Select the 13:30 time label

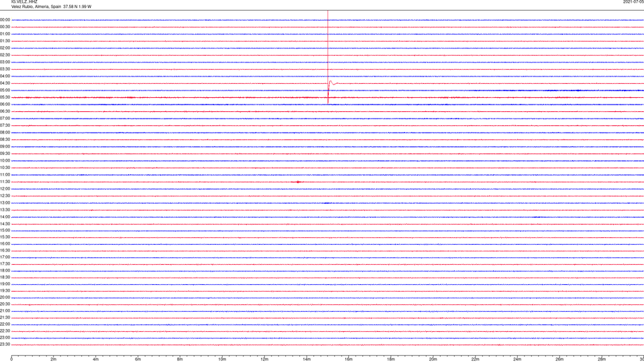(x=5, y=210)
